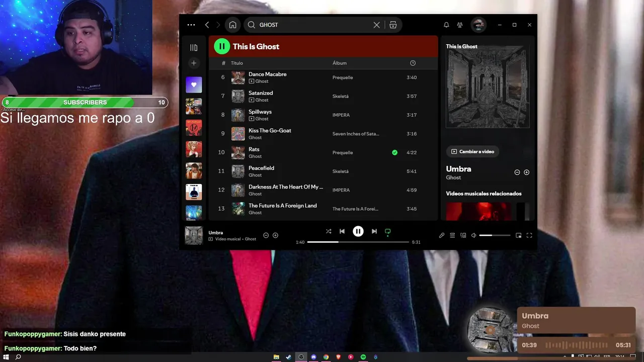Open the Spotify icon in the taskbar
The image size is (644, 362).
coord(363,357)
